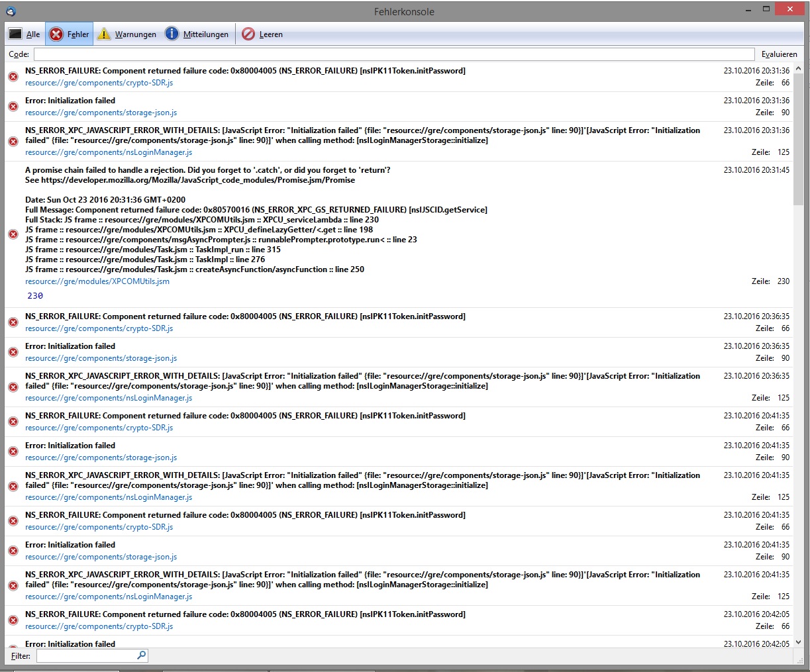Screen dimensions: 810x672
Task: Maximize the Fehlerkonsole window
Action: coord(766,9)
